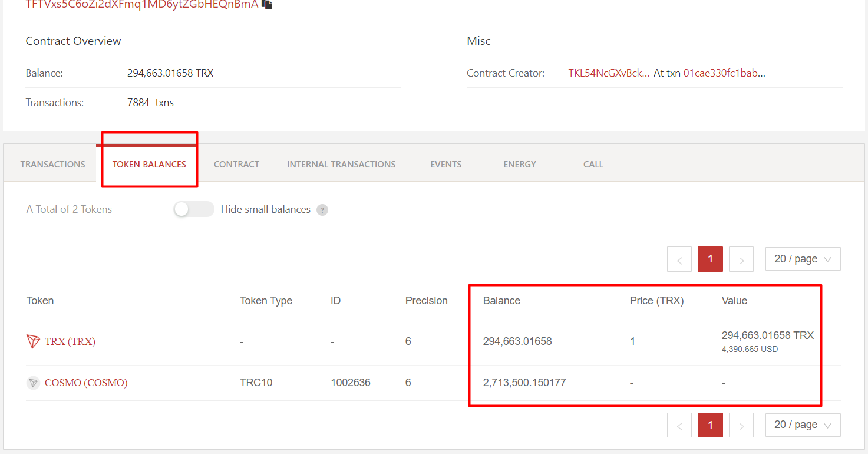Click overview balance 294,663.01658 TRX
The height and width of the screenshot is (454, 868).
170,73
